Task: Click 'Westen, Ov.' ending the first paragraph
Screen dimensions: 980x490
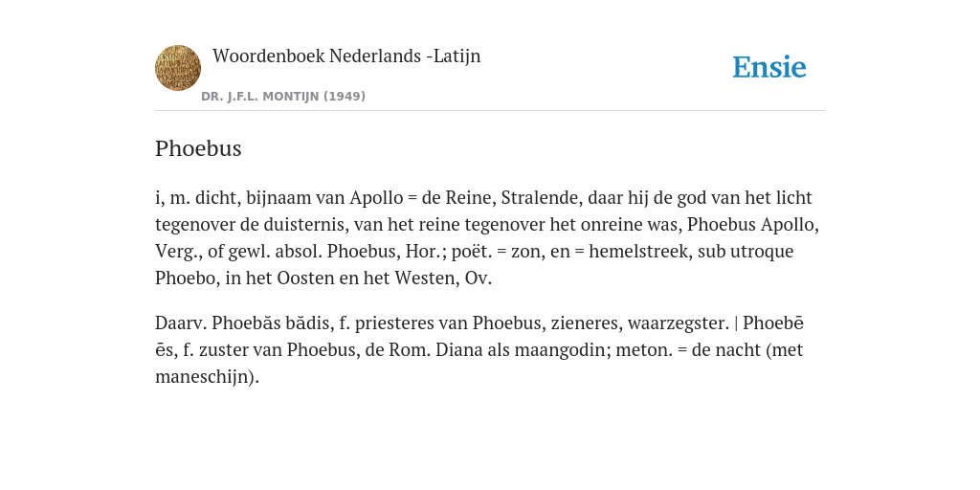Action: (443, 278)
